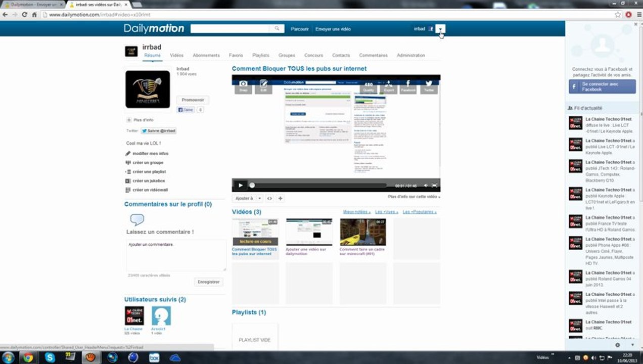The height and width of the screenshot is (364, 643).
Task: Click the Promouvoir button
Action: point(193,100)
